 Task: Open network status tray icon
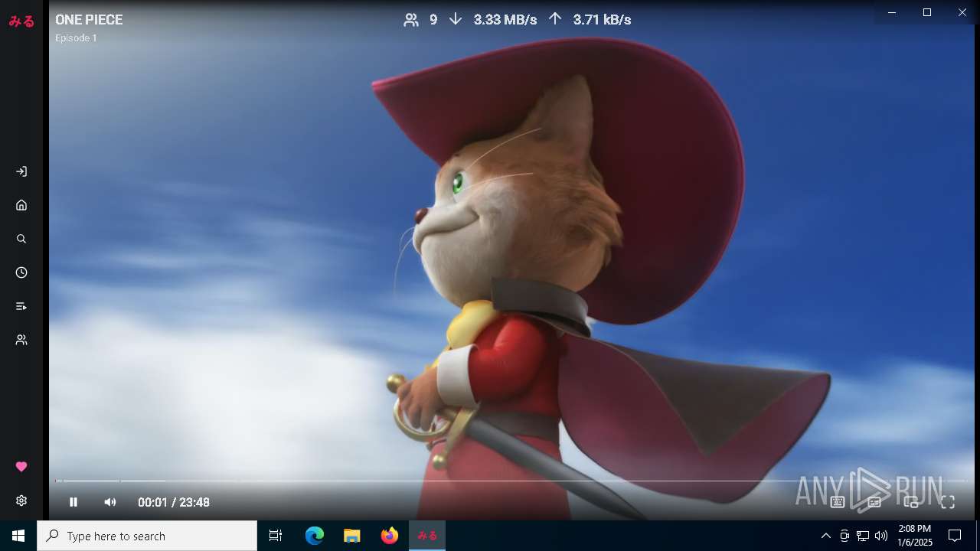point(863,536)
